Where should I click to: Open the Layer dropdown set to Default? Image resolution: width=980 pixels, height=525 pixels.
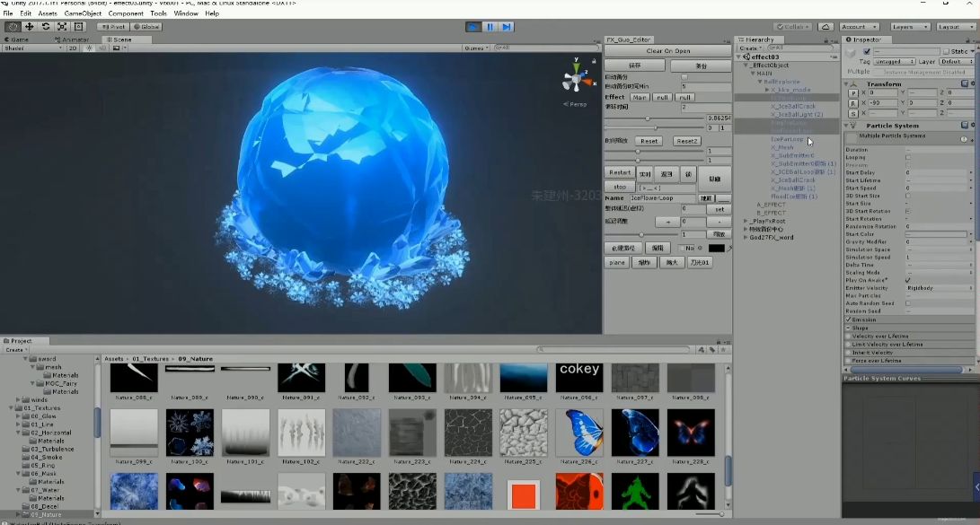(x=958, y=61)
